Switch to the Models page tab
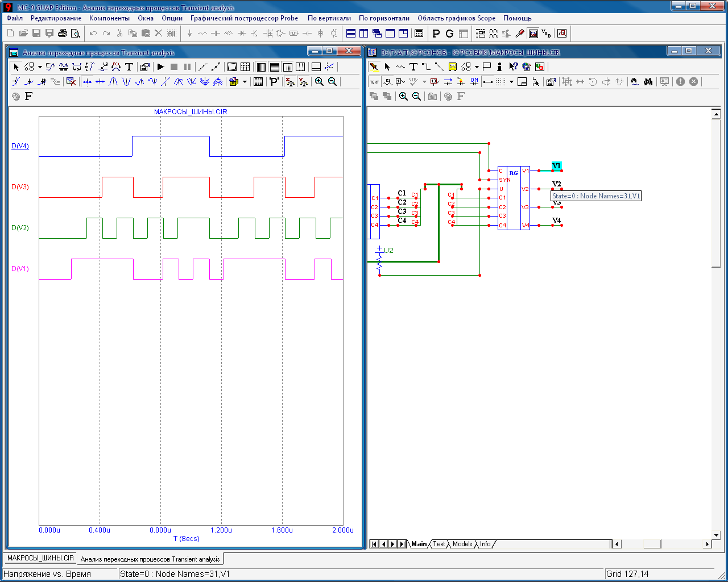This screenshot has height=582, width=728. coord(462,544)
